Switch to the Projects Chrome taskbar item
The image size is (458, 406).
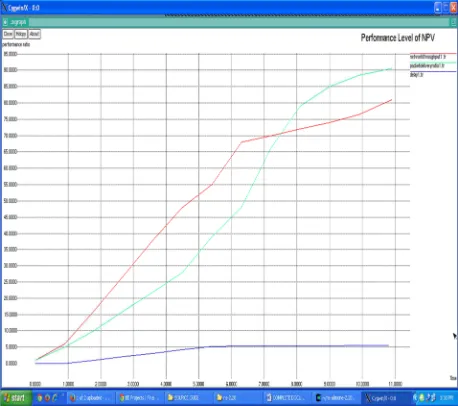point(140,398)
